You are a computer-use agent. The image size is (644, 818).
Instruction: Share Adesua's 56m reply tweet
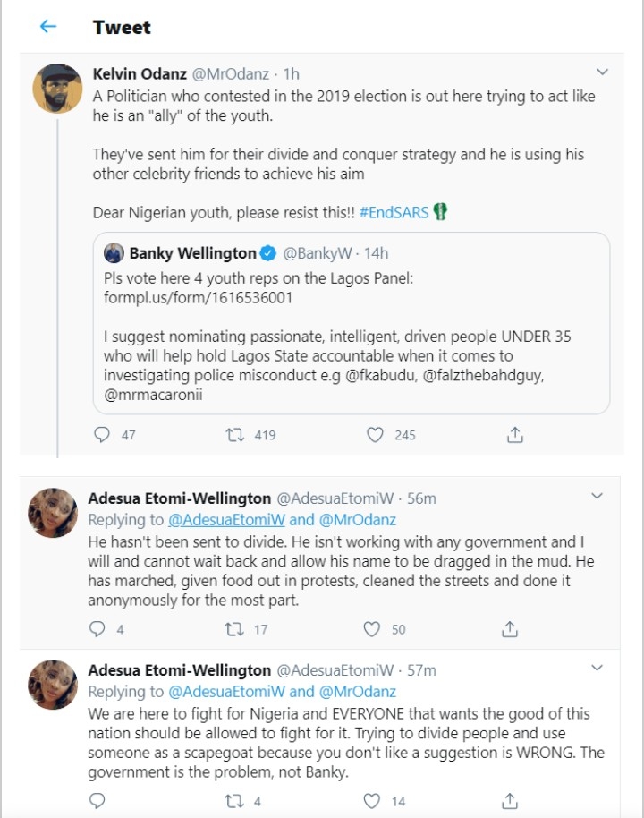tap(510, 629)
